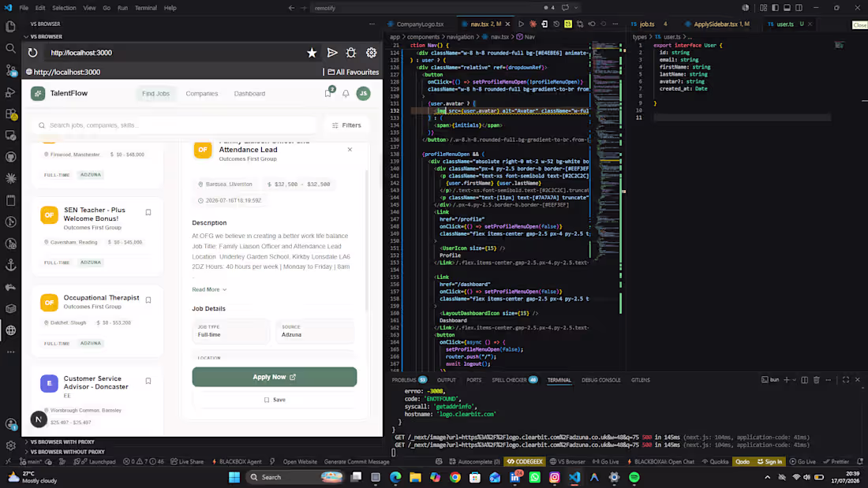Open the job.ts editor tab
The image size is (868, 488).
pyautogui.click(x=647, y=24)
